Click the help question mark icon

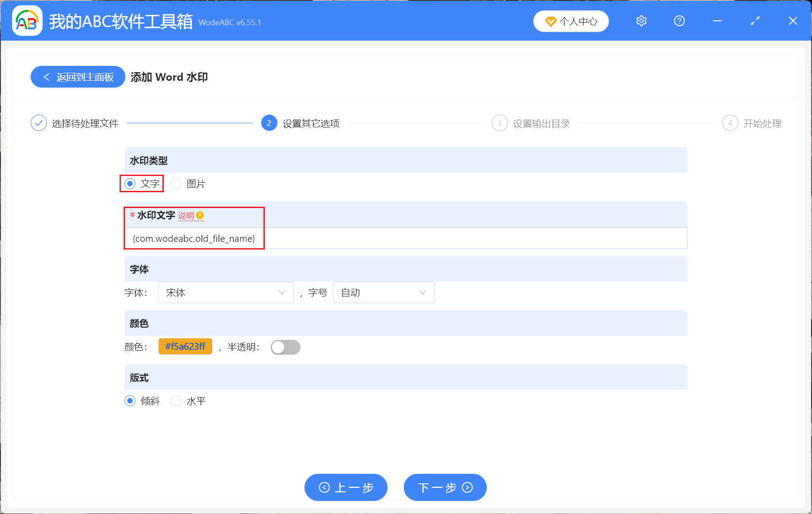click(x=679, y=21)
